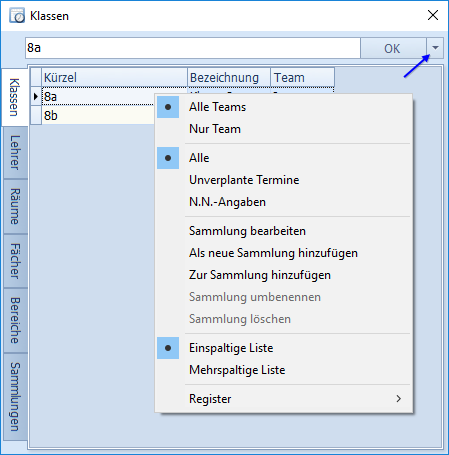Click the search field containing 8a
449x455 pixels.
pos(193,48)
